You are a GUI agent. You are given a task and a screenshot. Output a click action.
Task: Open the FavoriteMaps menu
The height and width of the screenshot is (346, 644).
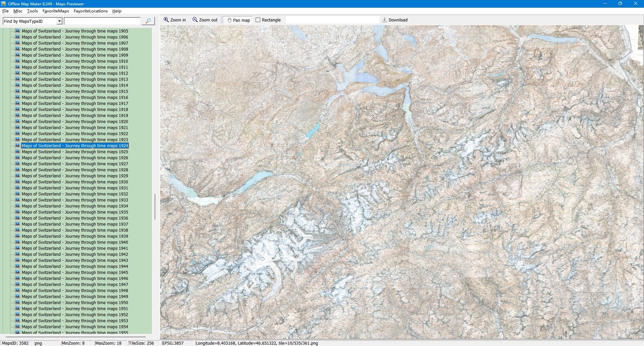pyautogui.click(x=56, y=11)
